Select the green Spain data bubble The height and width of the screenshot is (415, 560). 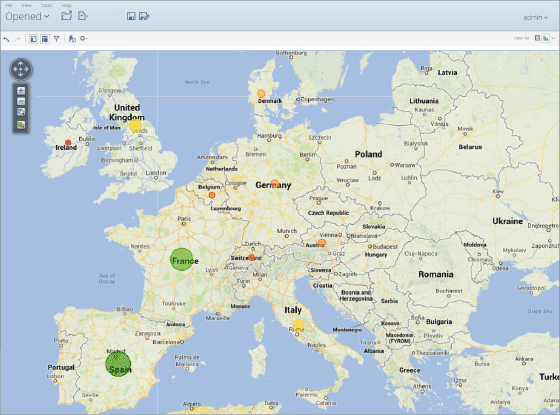pyautogui.click(x=118, y=364)
